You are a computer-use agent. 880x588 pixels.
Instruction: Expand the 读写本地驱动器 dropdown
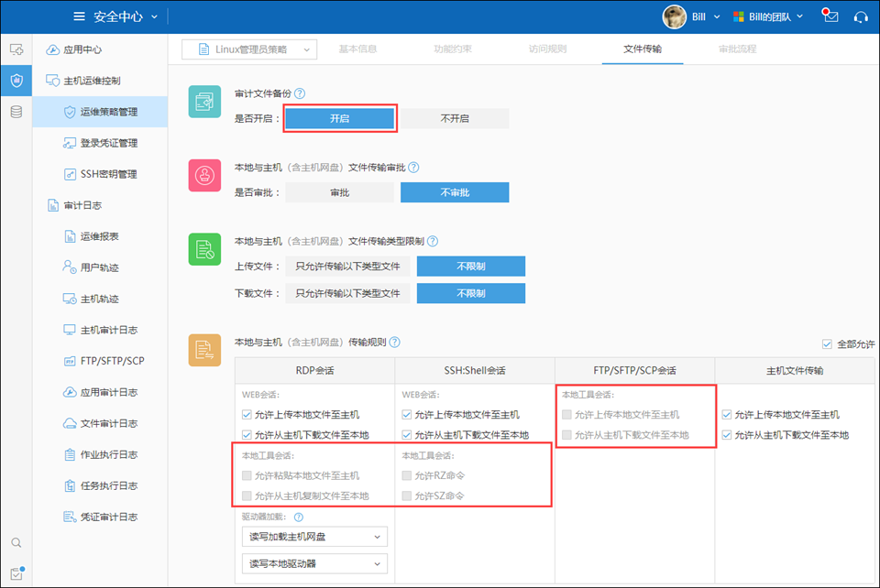tap(314, 563)
